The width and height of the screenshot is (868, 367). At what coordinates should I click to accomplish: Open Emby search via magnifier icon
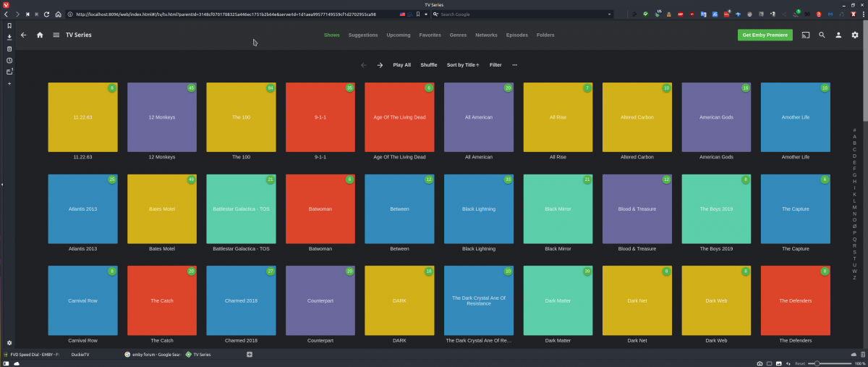pyautogui.click(x=822, y=35)
